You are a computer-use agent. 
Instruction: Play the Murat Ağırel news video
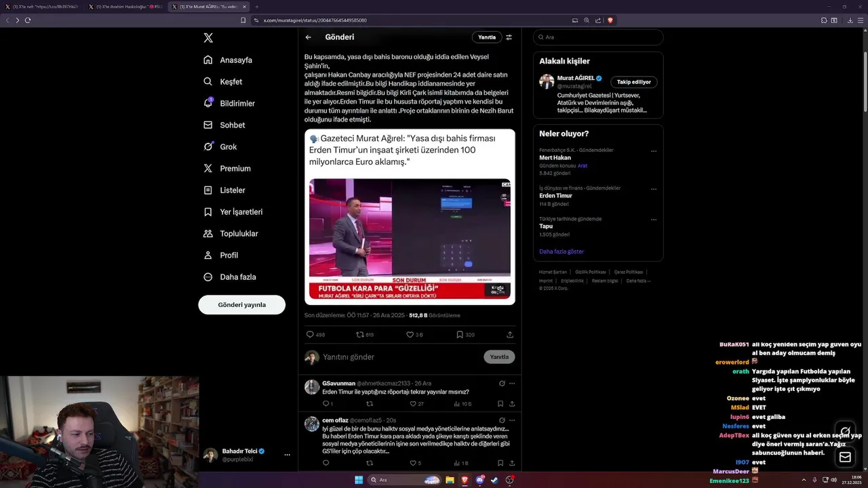tap(410, 239)
